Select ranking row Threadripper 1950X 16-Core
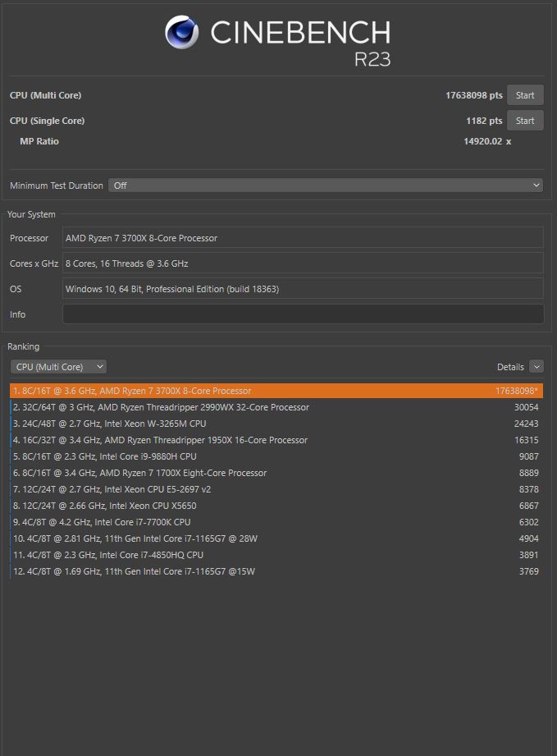Image resolution: width=557 pixels, height=756 pixels. click(x=276, y=440)
